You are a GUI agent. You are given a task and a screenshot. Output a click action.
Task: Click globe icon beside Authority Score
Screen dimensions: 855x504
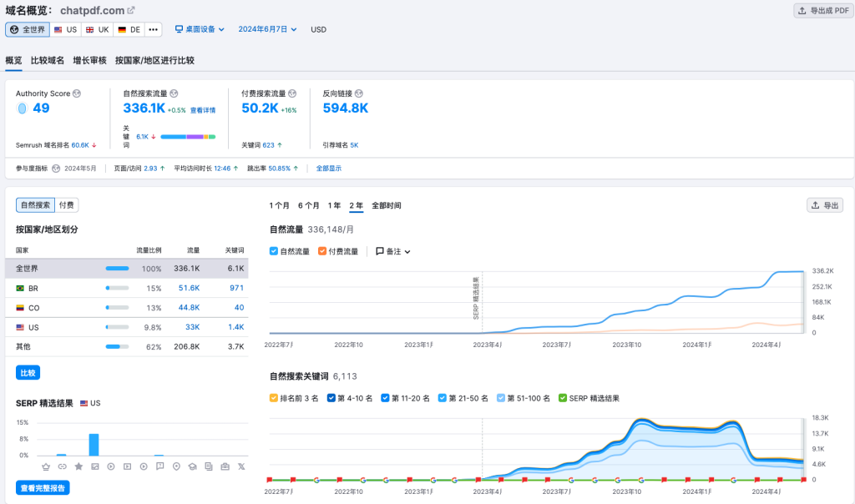[x=77, y=93]
